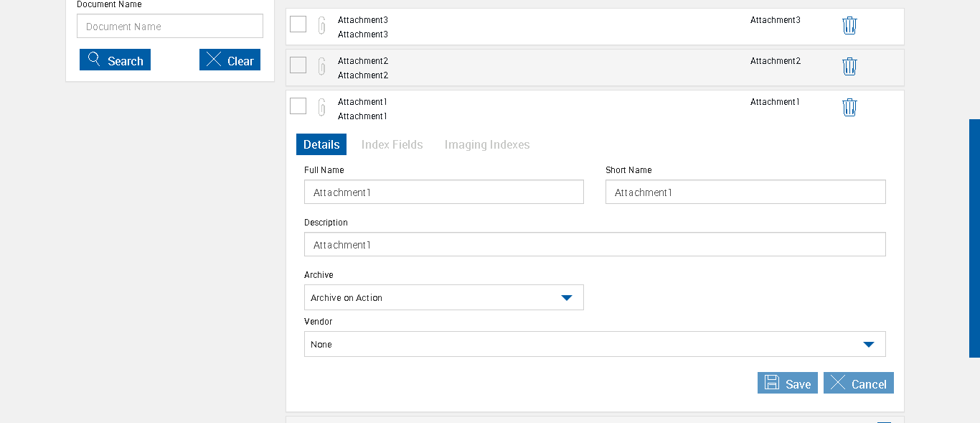The image size is (980, 423).
Task: Save the attachment details
Action: coord(787,384)
